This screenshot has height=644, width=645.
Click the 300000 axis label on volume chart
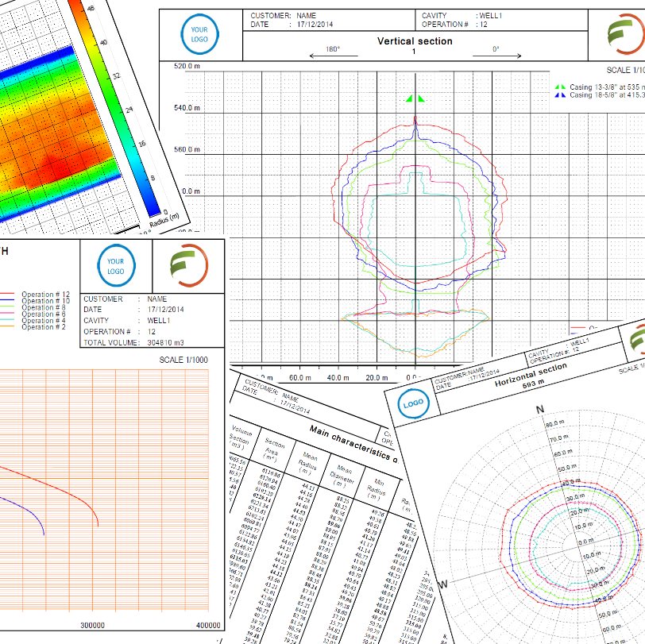(x=93, y=626)
